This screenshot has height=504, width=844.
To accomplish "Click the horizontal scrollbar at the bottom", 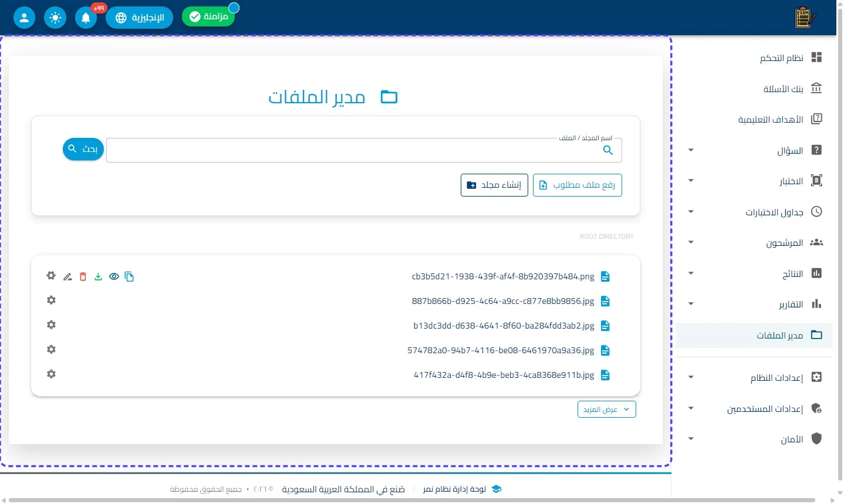I will pos(412,500).
